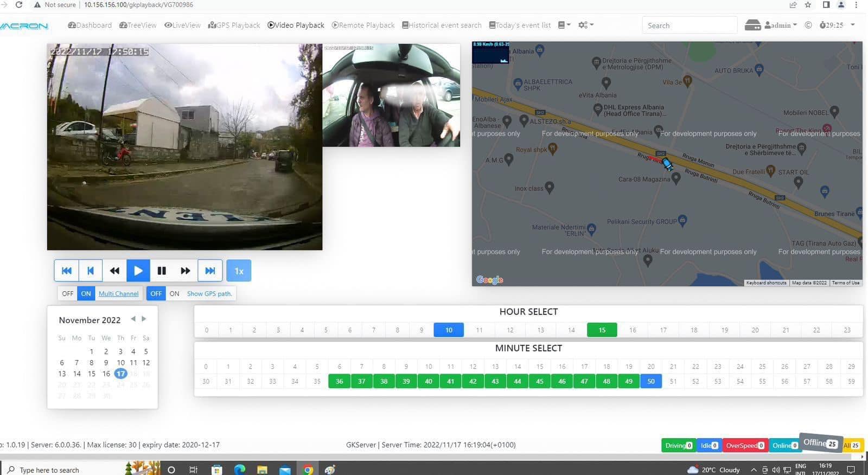The height and width of the screenshot is (475, 868).
Task: Click the play button in playback controls
Action: click(x=138, y=271)
